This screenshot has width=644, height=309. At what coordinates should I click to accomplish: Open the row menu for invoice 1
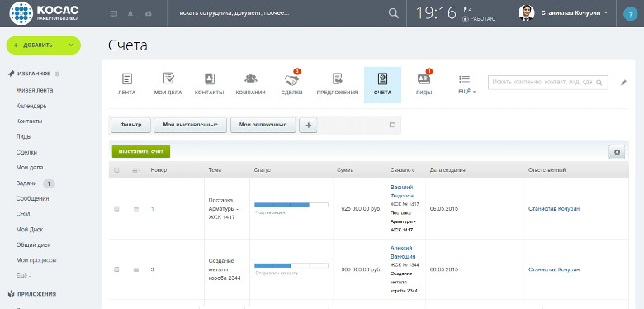136,209
